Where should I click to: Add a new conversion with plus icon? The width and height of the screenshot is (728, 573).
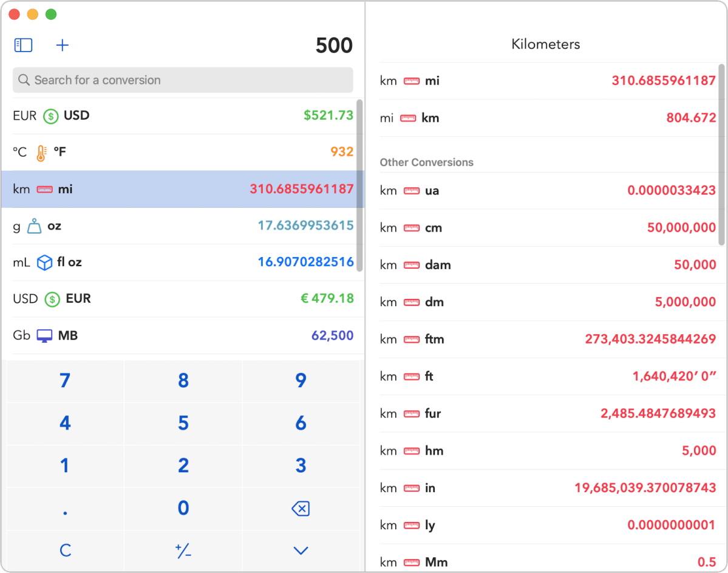click(62, 45)
